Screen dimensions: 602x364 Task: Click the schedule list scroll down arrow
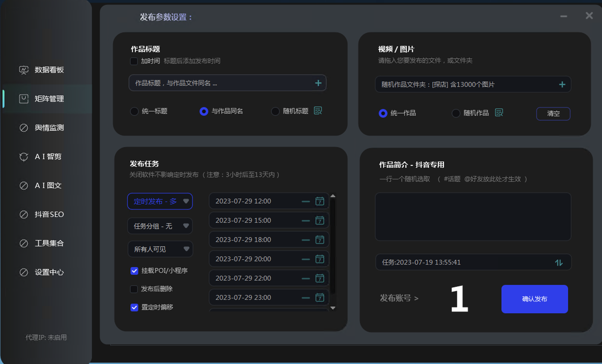coord(333,308)
